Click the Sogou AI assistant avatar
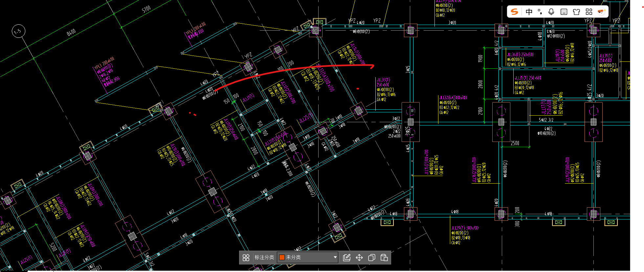Screen dimensions: 644x272 tap(601, 12)
